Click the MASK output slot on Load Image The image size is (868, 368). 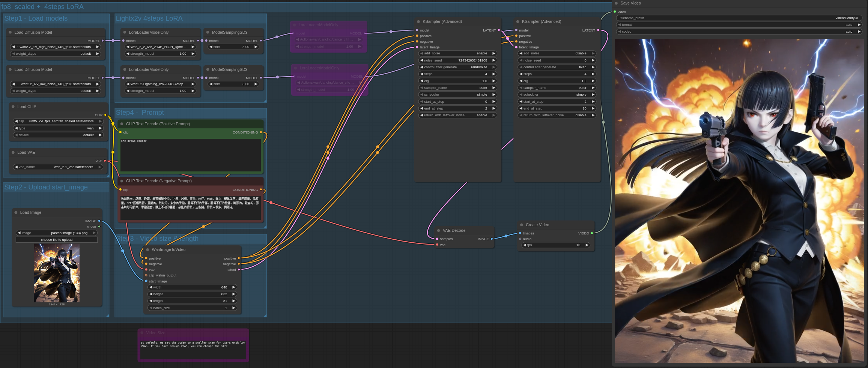point(99,227)
